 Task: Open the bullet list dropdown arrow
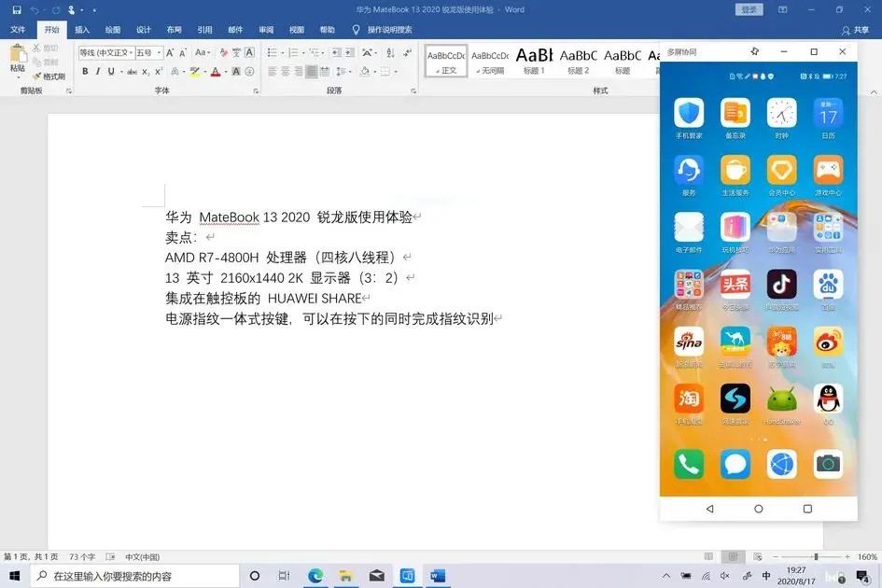[x=282, y=53]
